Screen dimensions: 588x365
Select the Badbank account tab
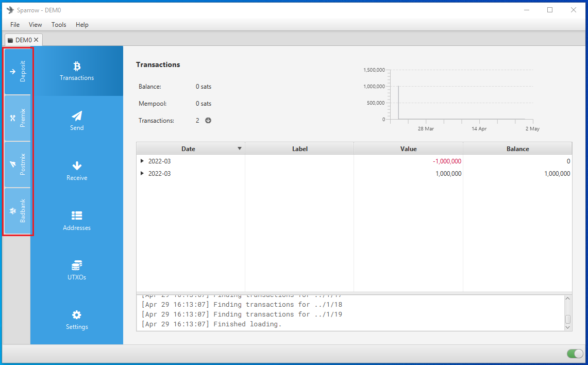(18, 211)
